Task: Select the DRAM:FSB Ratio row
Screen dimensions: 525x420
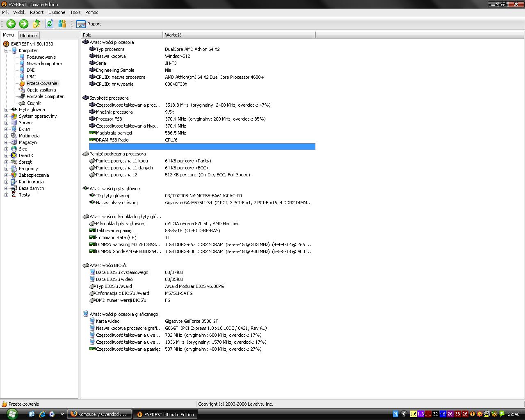Action: point(202,140)
